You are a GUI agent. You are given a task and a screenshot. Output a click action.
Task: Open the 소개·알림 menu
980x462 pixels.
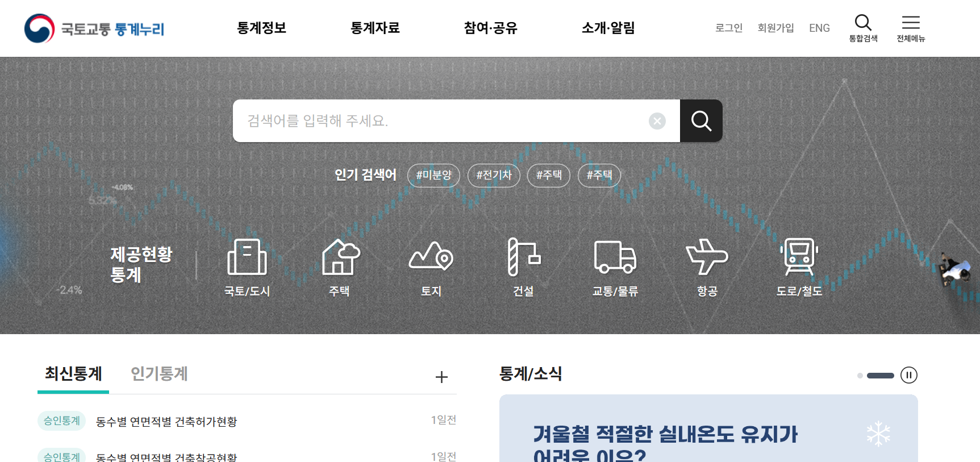click(608, 28)
